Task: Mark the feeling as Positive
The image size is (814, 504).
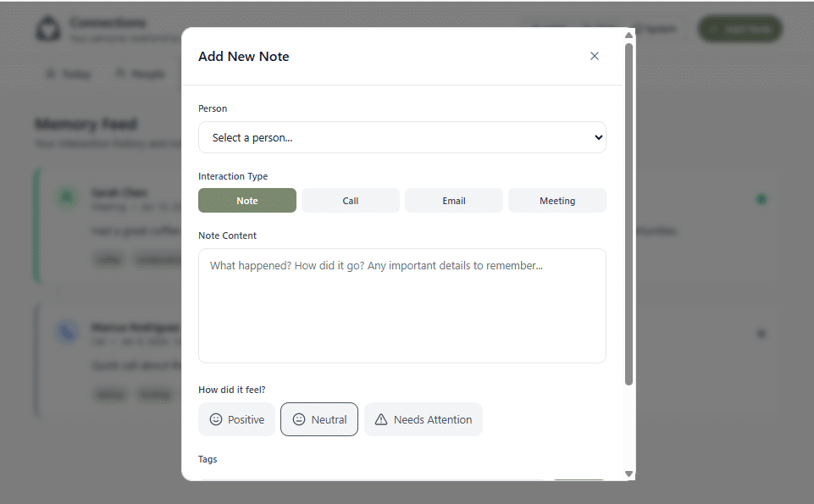Action: pos(236,419)
